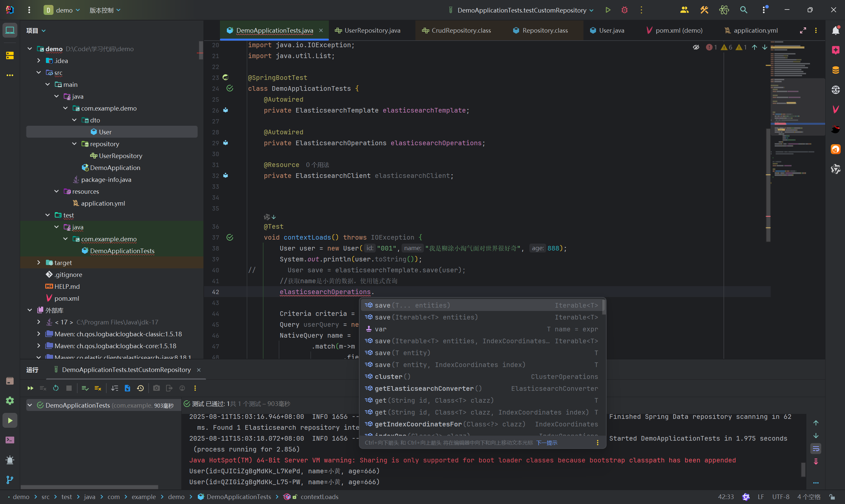
Task: Open the LF line separator selector
Action: click(760, 496)
